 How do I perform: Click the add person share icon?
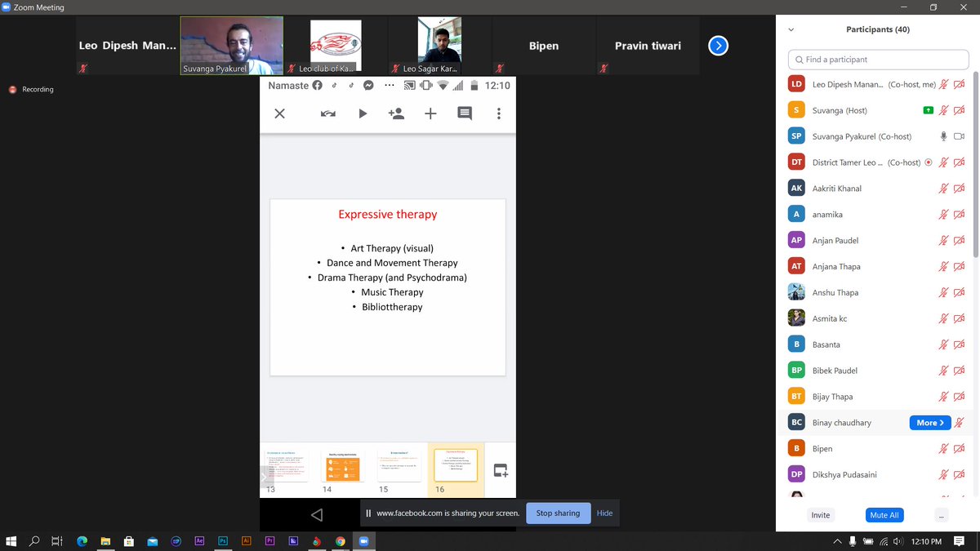[x=396, y=113]
